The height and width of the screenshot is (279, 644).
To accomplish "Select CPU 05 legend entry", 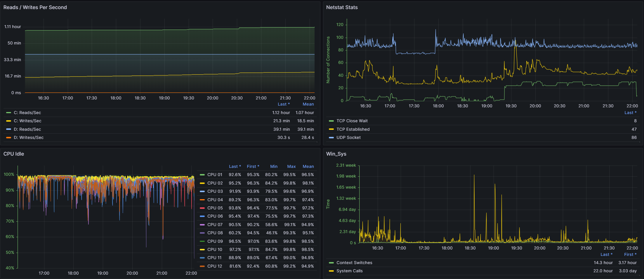I will [215, 208].
